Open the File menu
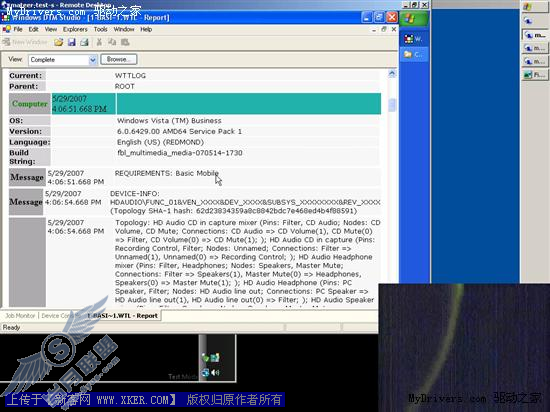550x412 pixels. pos(18,29)
